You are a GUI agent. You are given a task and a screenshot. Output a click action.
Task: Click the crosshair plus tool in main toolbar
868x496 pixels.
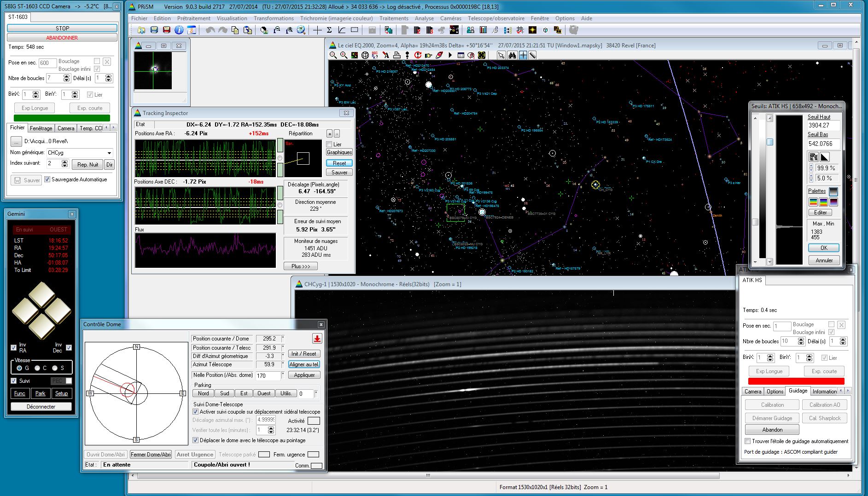pyautogui.click(x=317, y=30)
